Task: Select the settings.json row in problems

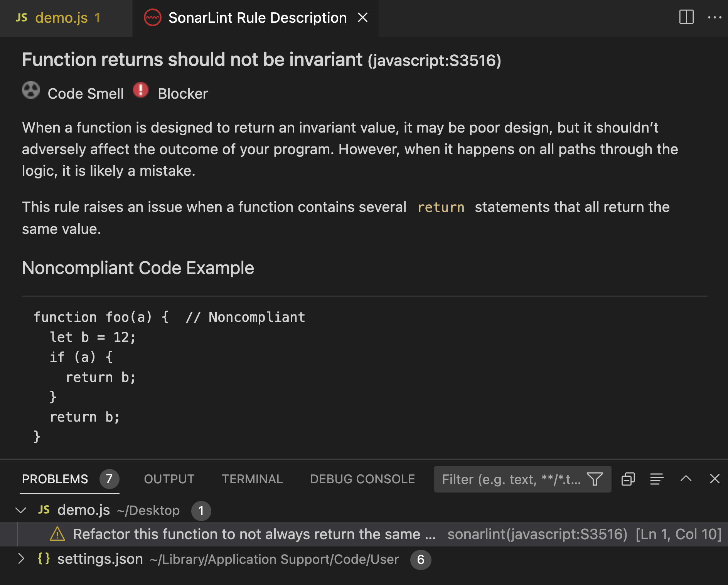Action: coord(364,559)
